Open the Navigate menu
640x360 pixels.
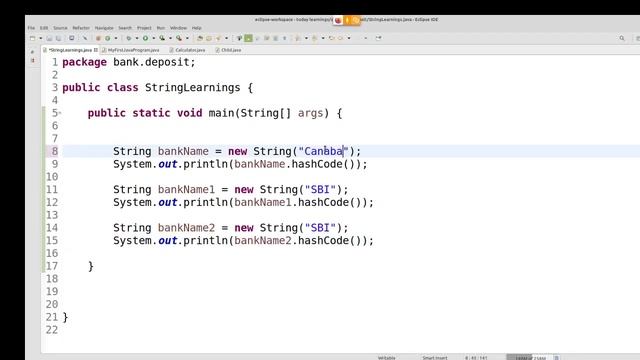pos(104,28)
